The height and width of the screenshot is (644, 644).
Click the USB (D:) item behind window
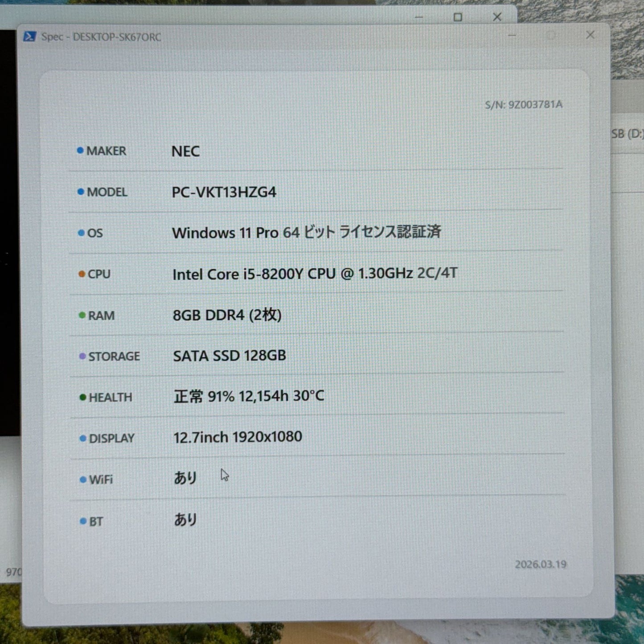click(x=628, y=134)
